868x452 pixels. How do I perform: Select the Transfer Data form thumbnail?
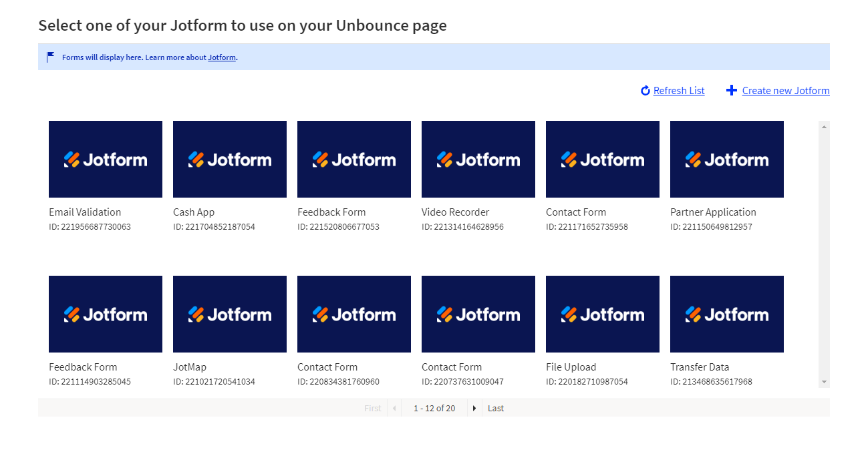(727, 314)
